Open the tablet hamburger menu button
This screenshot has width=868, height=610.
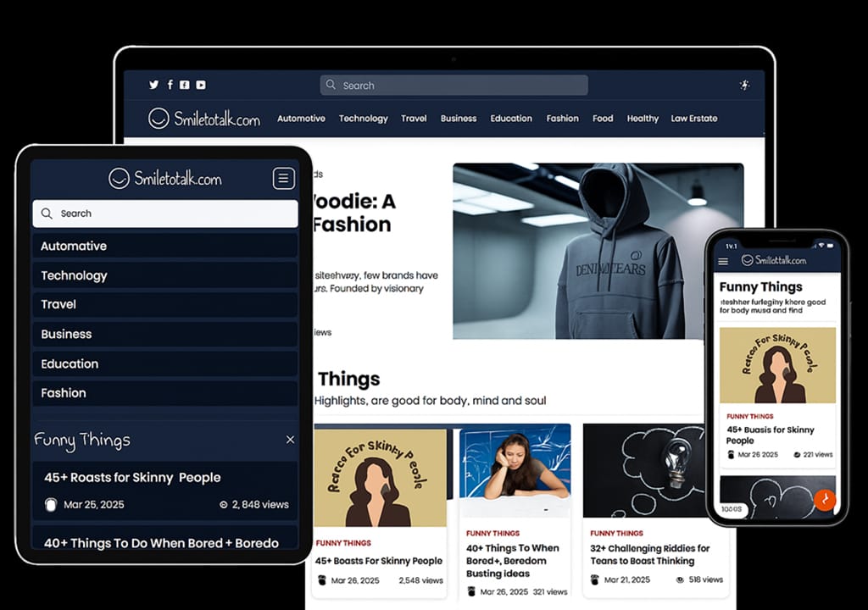(x=283, y=178)
